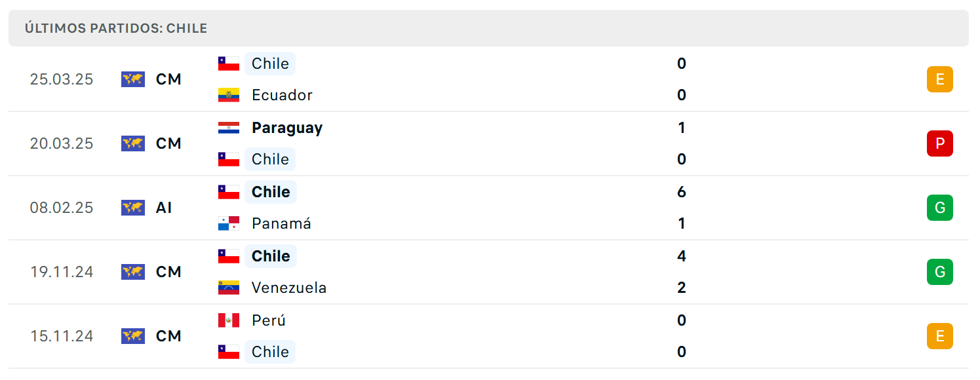Click the Perú flag icon

click(x=229, y=320)
